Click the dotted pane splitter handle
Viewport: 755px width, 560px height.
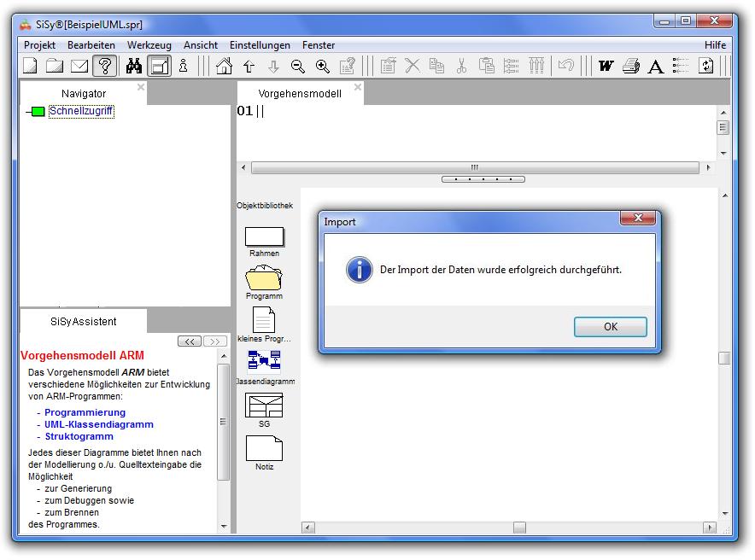click(483, 179)
